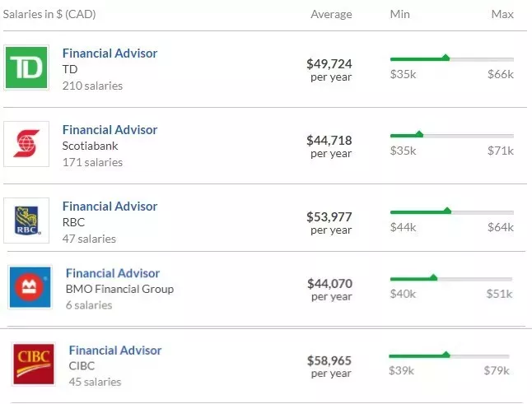Open the RBC Financial Advisor link
This screenshot has width=532, height=404.
[110, 207]
